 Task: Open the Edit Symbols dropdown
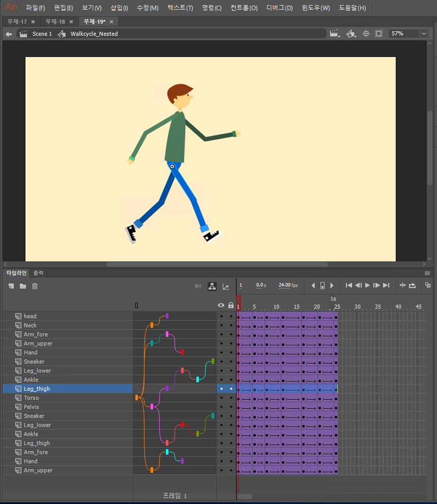point(351,34)
